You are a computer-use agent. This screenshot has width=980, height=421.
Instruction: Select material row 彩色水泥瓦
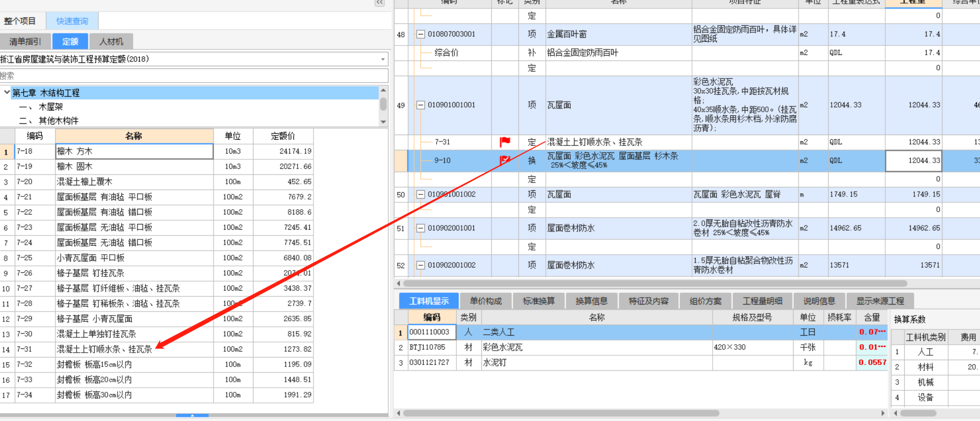pyautogui.click(x=641, y=347)
